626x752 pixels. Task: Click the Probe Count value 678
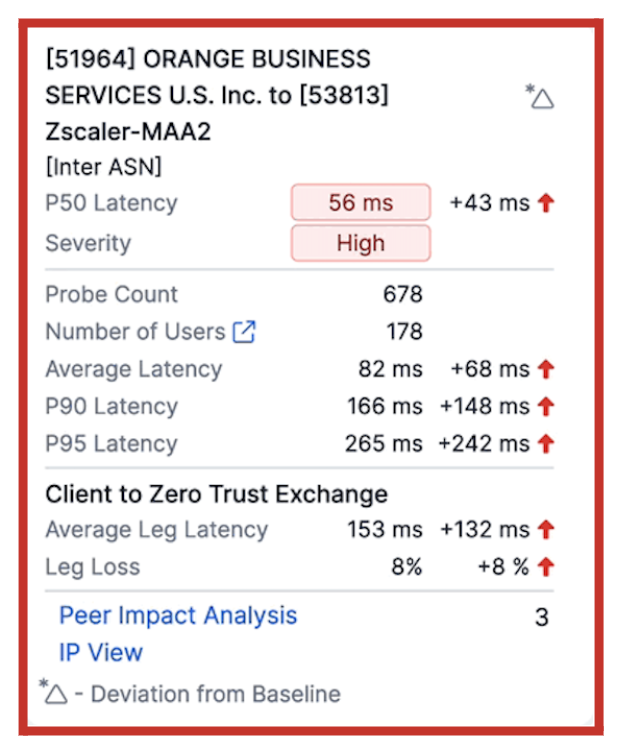point(403,295)
